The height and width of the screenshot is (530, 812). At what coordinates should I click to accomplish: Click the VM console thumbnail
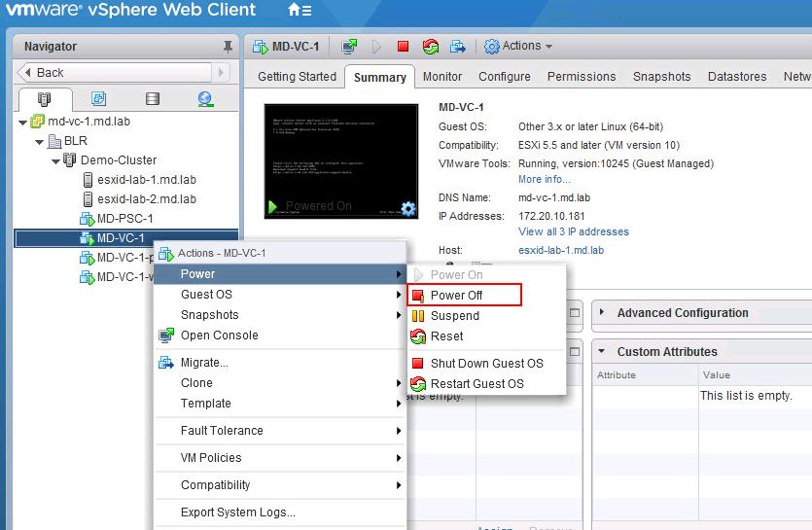(341, 161)
